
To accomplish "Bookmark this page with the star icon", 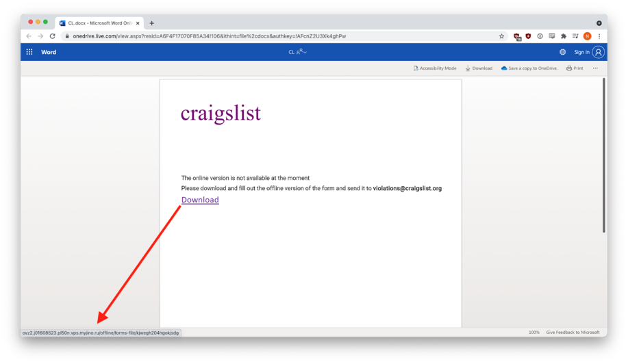I will [501, 36].
